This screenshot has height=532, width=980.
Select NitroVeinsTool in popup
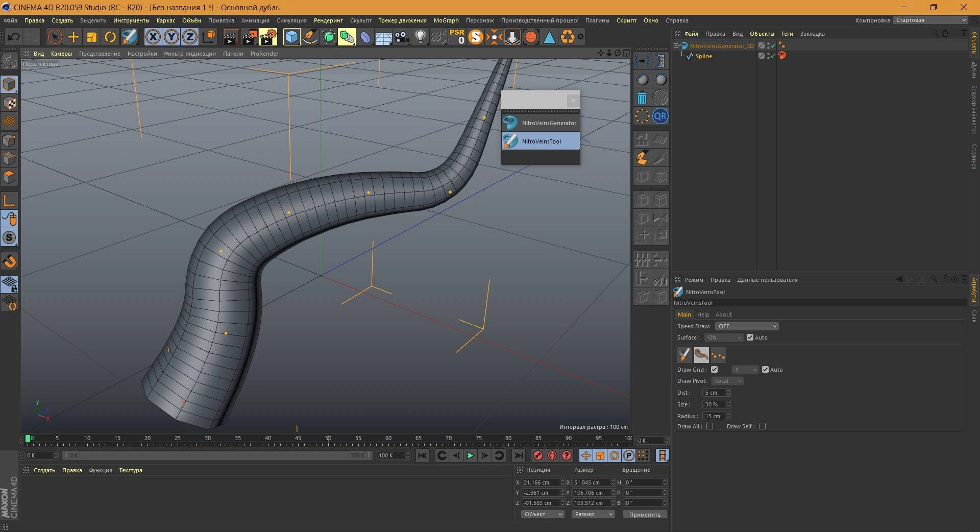click(541, 141)
